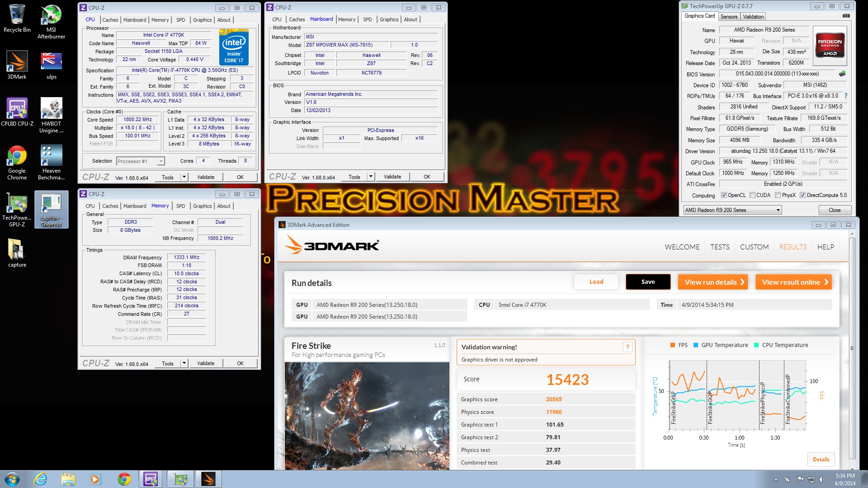This screenshot has width=868, height=488.
Task: Click the system tray volume icon
Action: coord(822,479)
